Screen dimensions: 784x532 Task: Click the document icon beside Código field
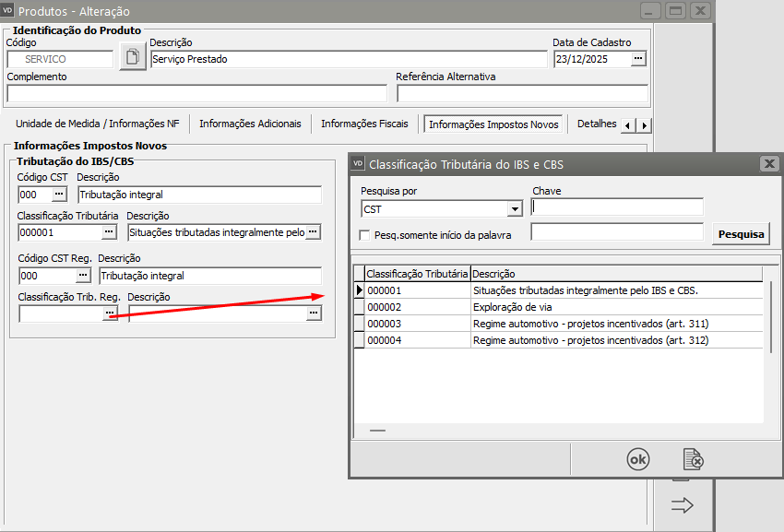click(134, 59)
